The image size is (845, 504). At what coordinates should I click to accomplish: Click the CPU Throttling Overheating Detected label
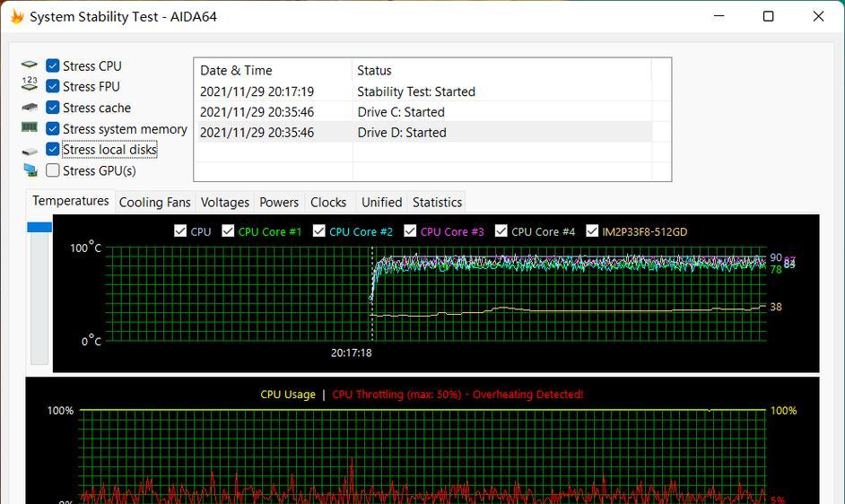tap(457, 394)
